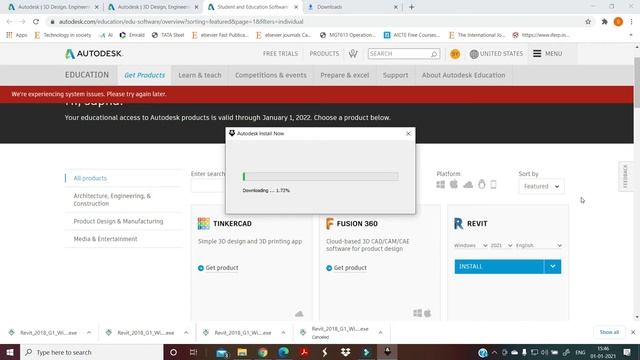Click the Revit product logo
This screenshot has width=640, height=360.
tap(458, 223)
